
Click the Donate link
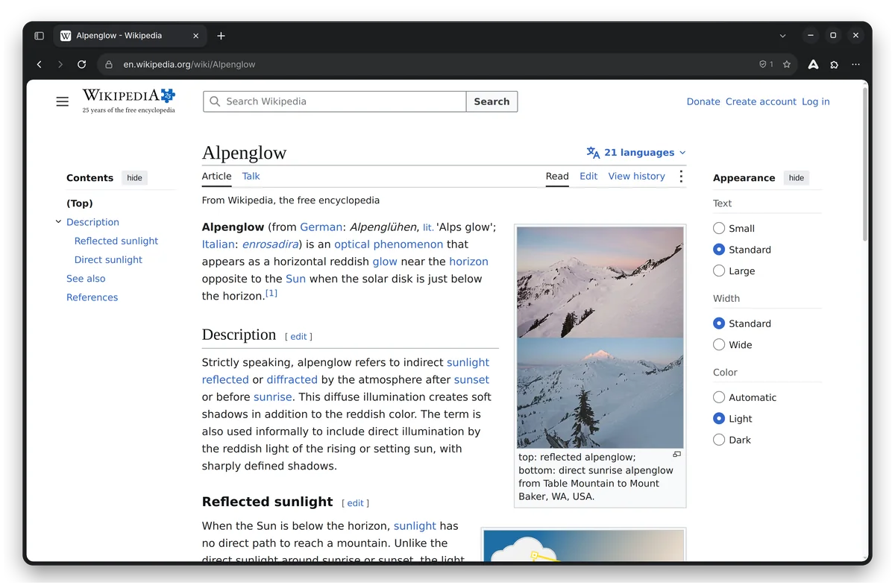point(703,102)
